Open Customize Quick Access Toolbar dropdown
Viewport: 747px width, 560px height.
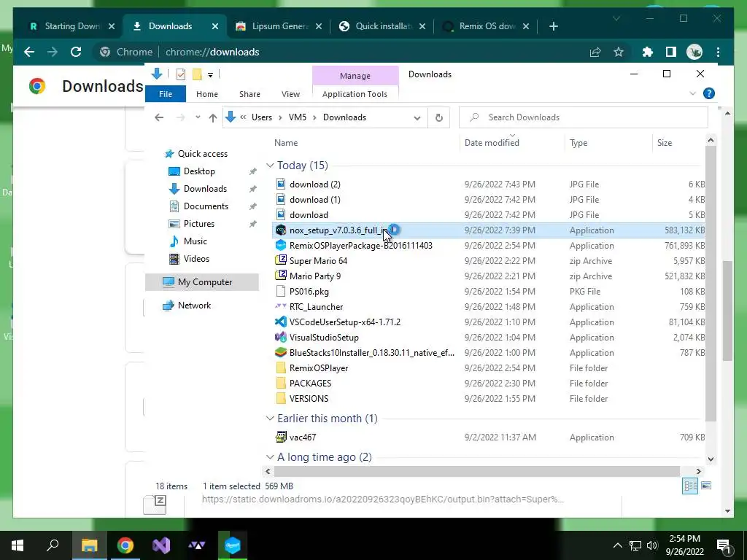(210, 75)
